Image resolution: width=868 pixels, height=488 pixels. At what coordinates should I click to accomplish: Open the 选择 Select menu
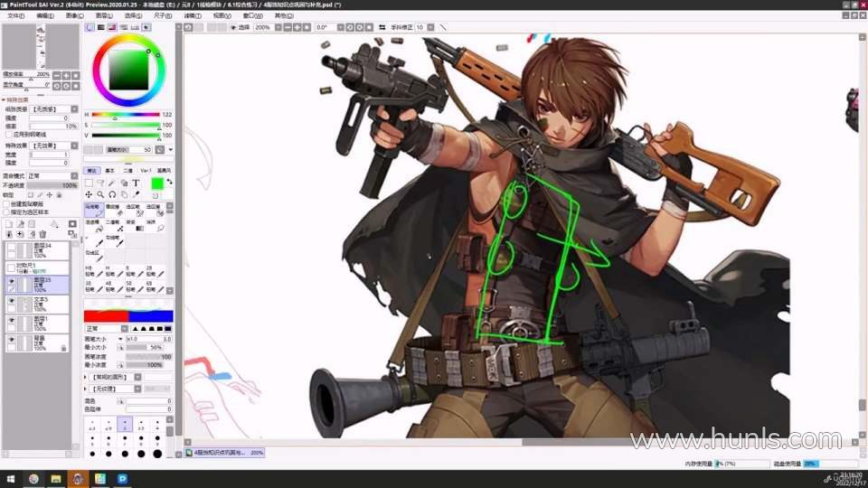point(133,15)
